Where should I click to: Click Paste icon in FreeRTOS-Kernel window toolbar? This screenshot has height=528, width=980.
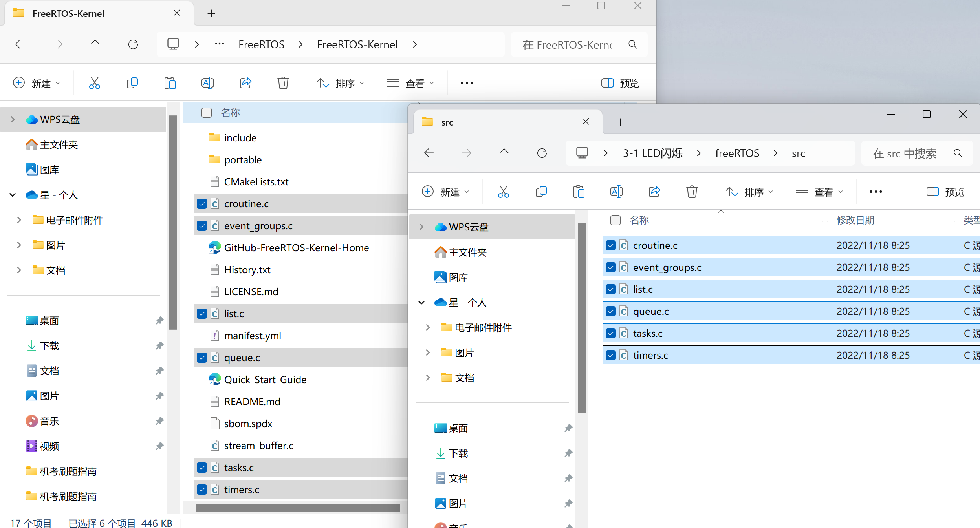[170, 83]
